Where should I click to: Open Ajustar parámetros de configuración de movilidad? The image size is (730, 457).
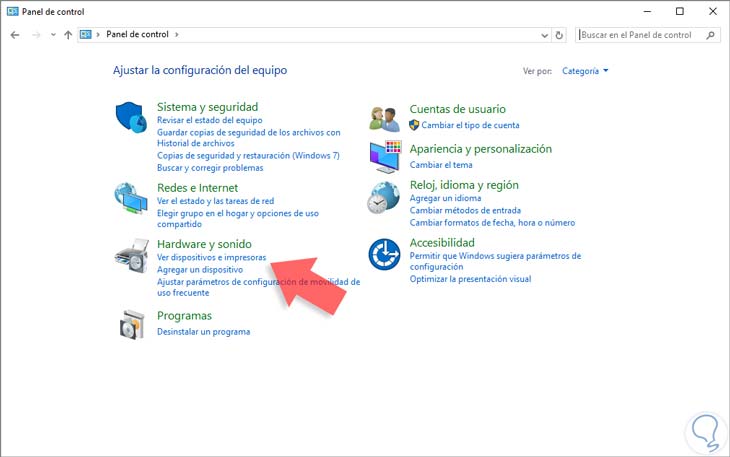point(258,287)
